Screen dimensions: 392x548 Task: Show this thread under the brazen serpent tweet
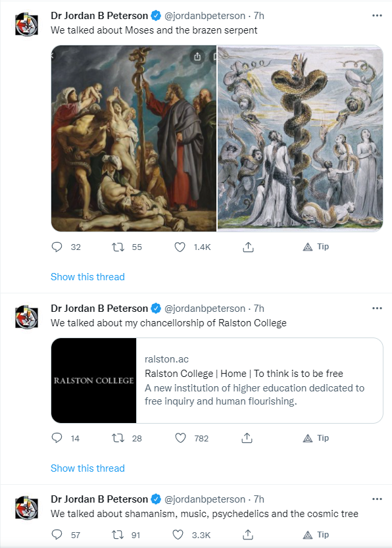[87, 277]
